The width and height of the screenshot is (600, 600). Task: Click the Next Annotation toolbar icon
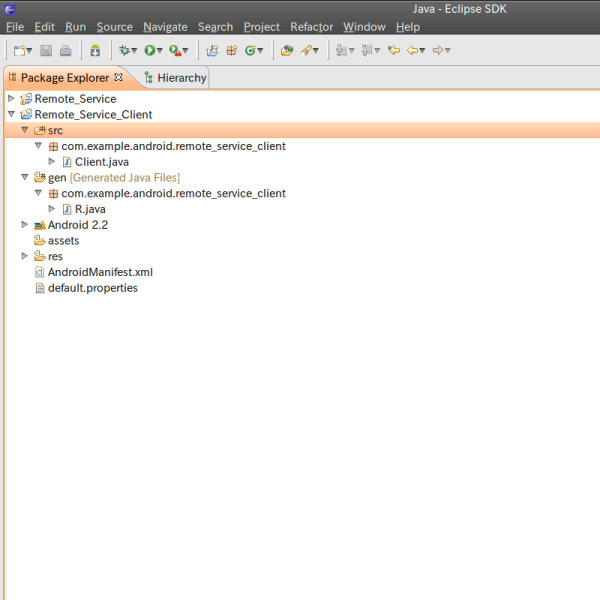tap(341, 50)
